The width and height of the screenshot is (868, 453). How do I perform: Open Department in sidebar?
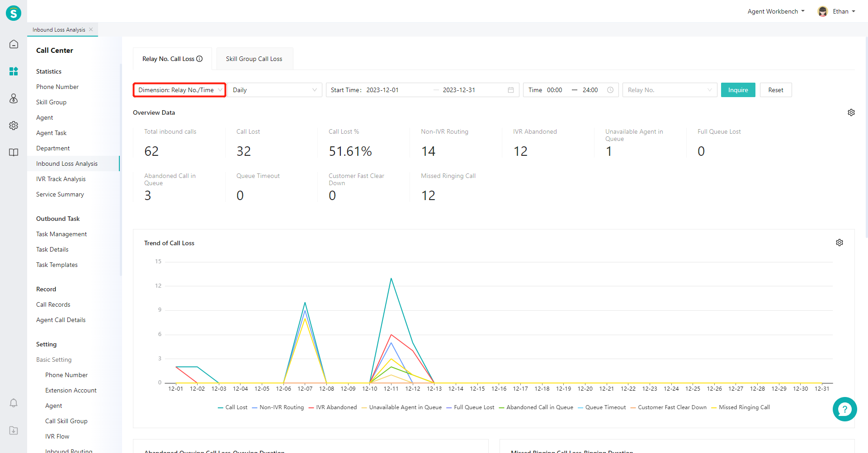tap(53, 148)
